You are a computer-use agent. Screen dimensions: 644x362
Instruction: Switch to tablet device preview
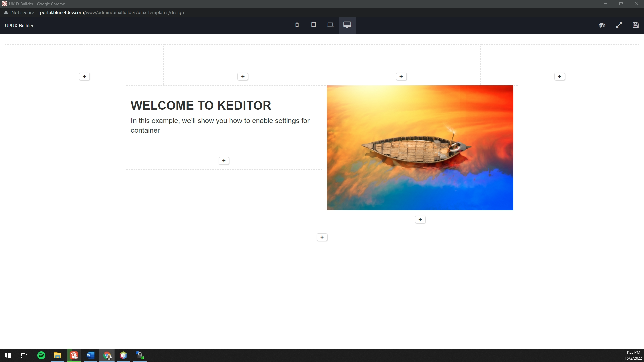coord(313,25)
